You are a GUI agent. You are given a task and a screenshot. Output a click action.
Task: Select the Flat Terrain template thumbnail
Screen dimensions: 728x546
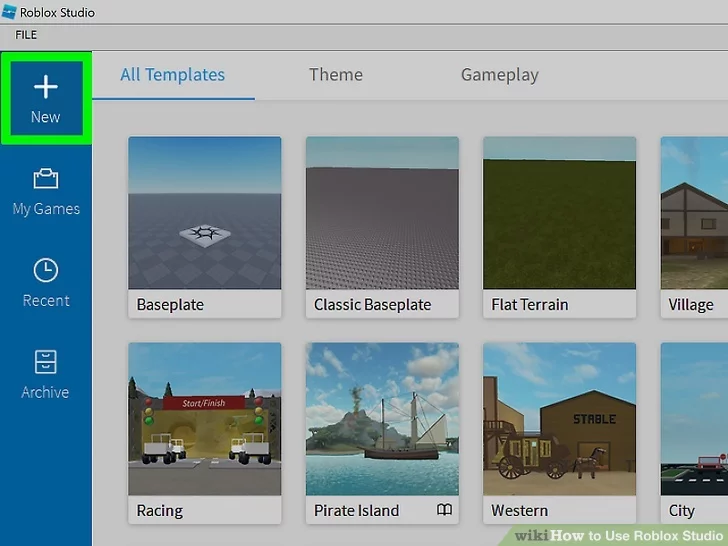[x=559, y=213]
